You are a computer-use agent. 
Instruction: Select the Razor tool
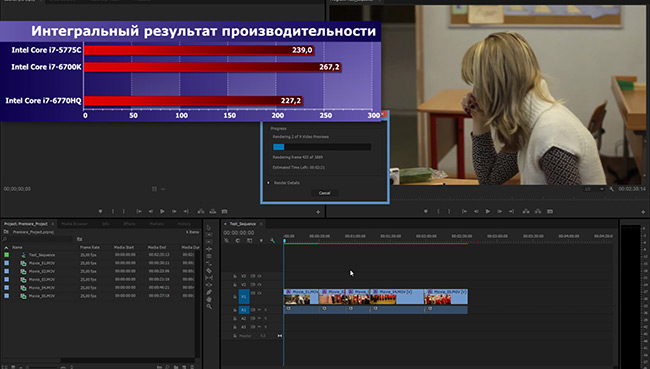209,271
